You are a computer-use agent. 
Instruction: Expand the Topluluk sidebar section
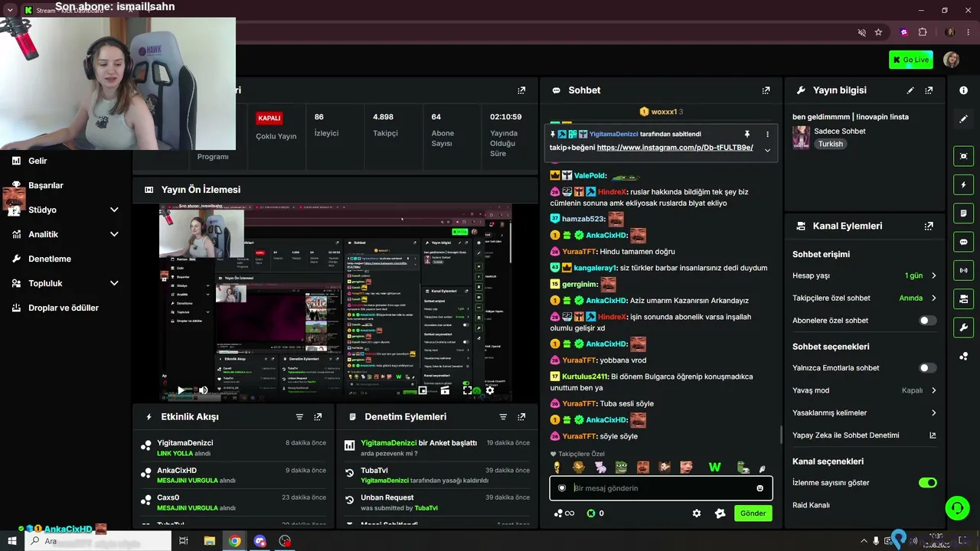tap(114, 283)
